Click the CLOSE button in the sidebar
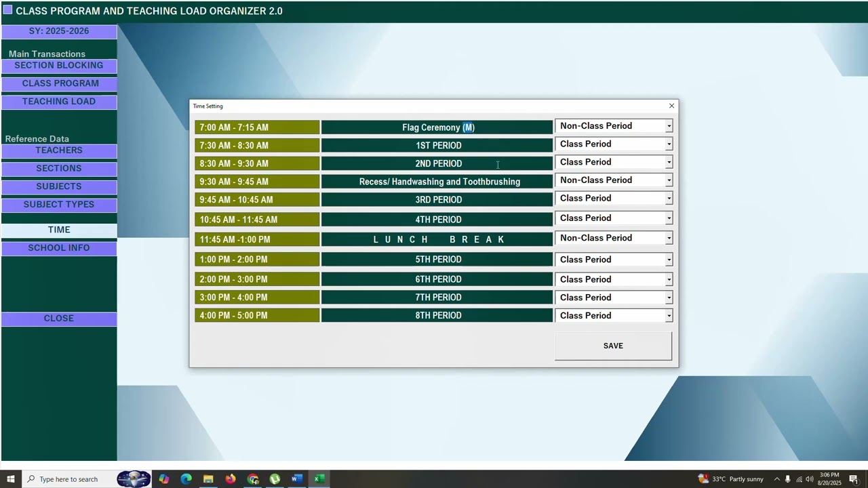The height and width of the screenshot is (488, 868). pyautogui.click(x=59, y=319)
